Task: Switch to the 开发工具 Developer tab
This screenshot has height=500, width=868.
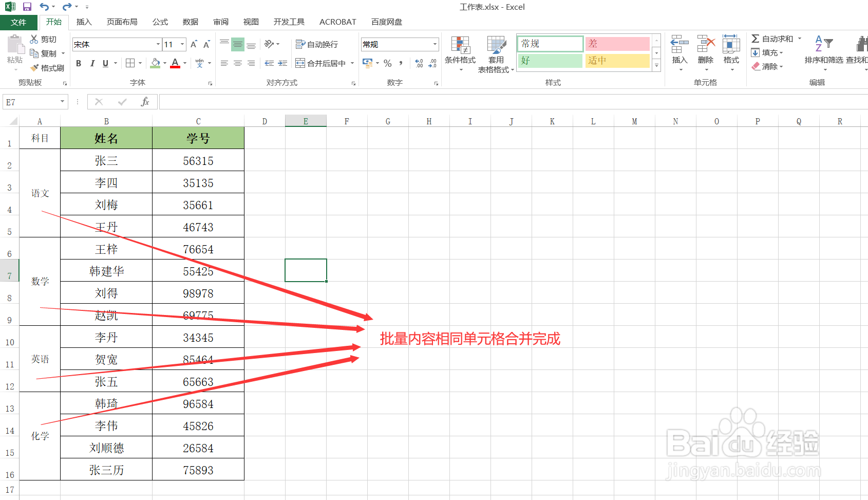Action: click(289, 22)
